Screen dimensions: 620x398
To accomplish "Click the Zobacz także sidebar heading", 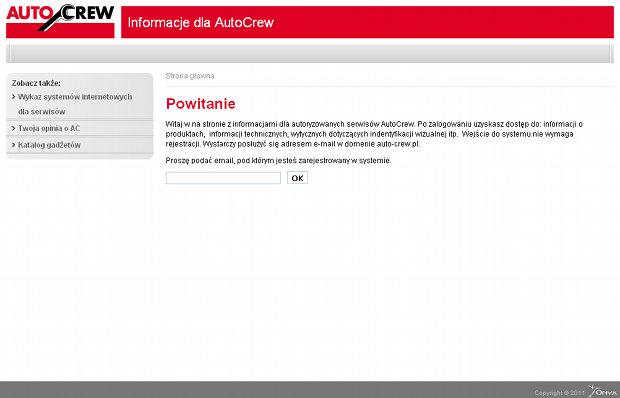I will 36,83.
